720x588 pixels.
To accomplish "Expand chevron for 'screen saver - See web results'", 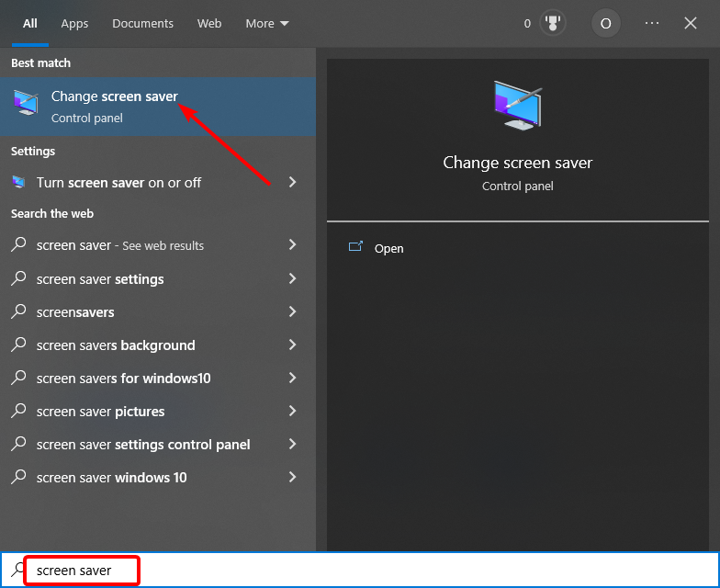I will click(292, 244).
